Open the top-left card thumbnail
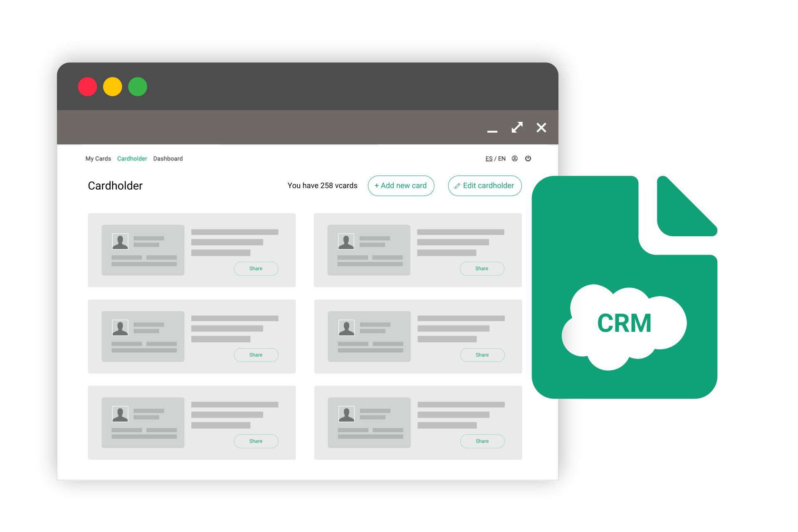This screenshot has width=798, height=532. click(143, 250)
